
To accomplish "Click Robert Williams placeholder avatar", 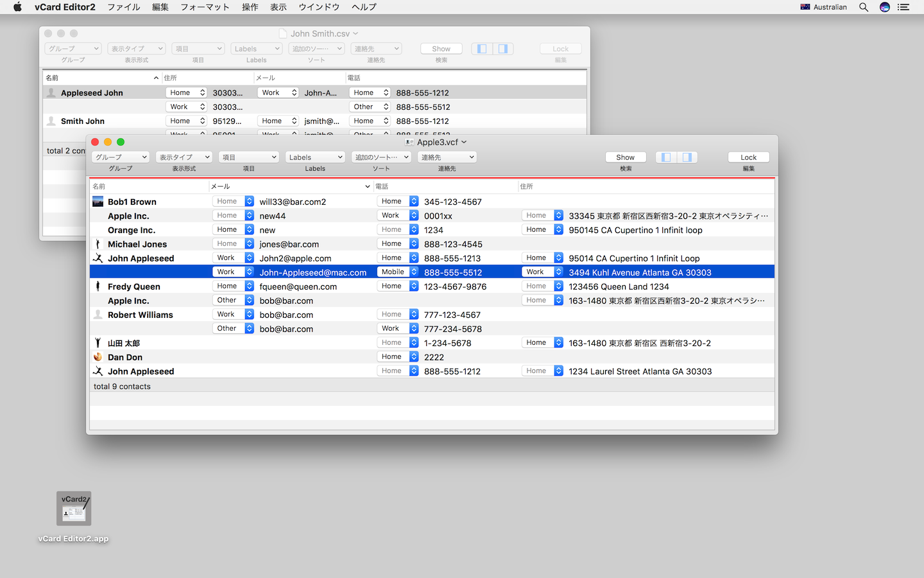I will coord(98,315).
